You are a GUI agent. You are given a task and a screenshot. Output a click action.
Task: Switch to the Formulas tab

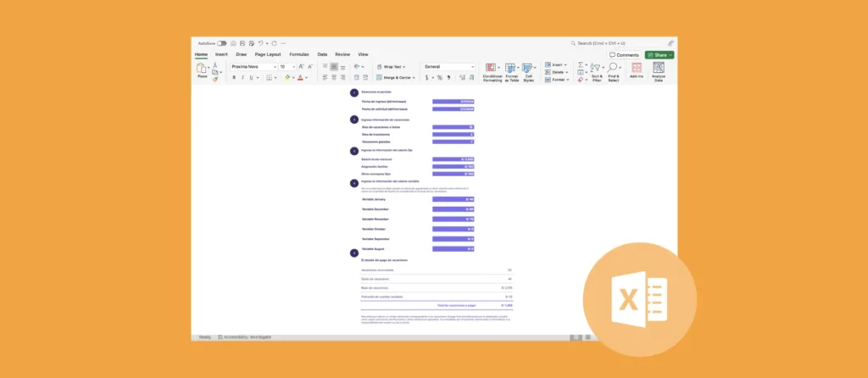(299, 54)
